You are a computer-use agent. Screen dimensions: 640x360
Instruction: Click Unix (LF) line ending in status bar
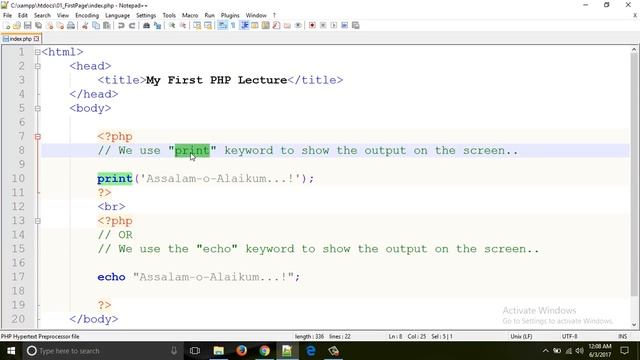521,336
